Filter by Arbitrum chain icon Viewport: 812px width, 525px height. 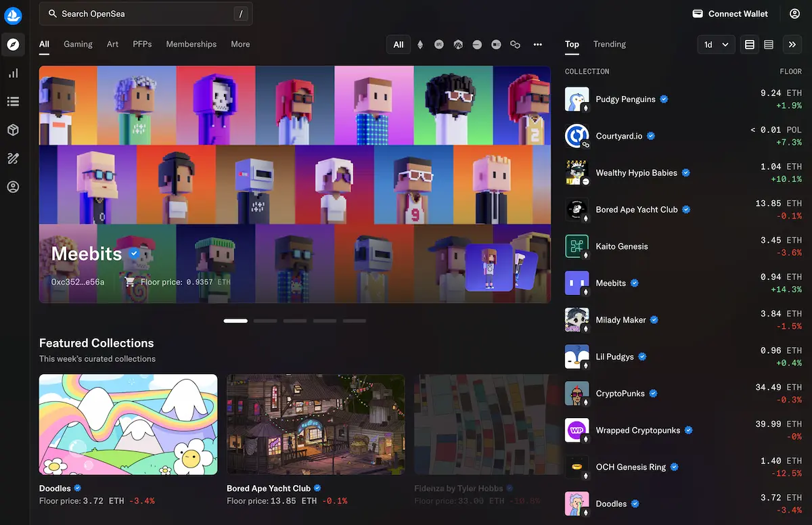pos(458,45)
